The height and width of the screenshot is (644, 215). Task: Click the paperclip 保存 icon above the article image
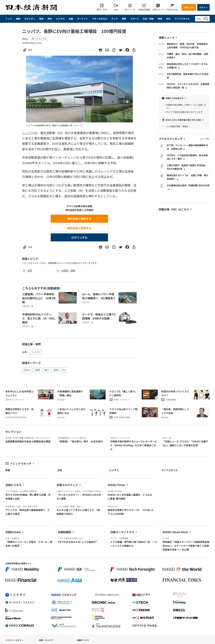tap(24, 50)
